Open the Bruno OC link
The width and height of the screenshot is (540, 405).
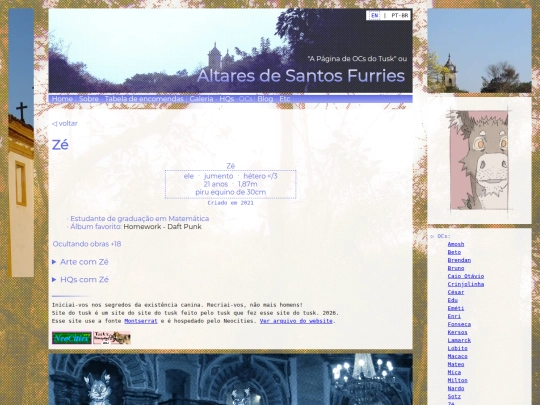[456, 268]
